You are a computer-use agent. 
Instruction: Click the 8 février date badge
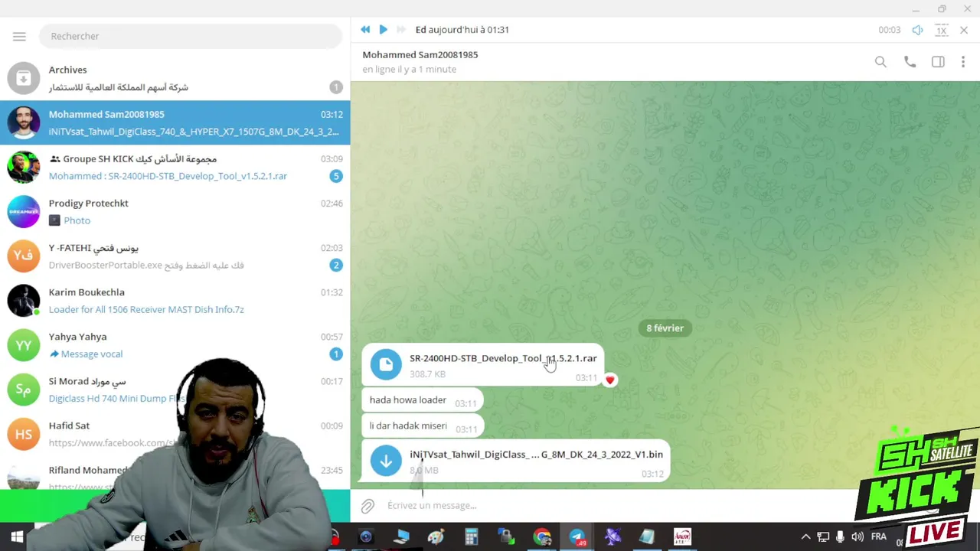[665, 328]
